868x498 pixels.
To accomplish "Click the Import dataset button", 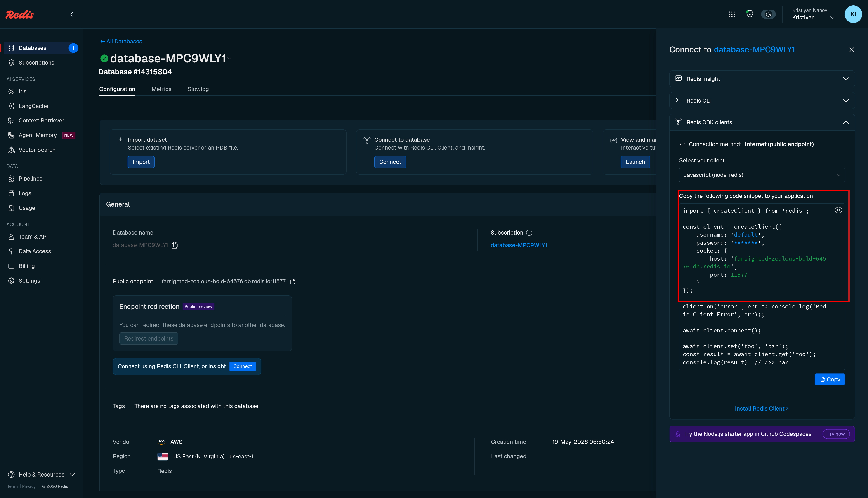I will pos(141,162).
